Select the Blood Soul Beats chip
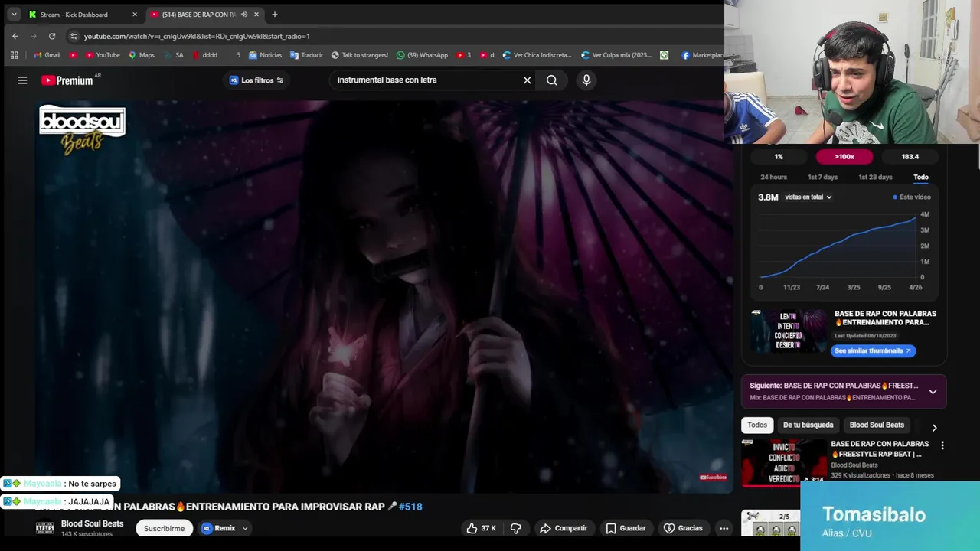 (x=877, y=425)
